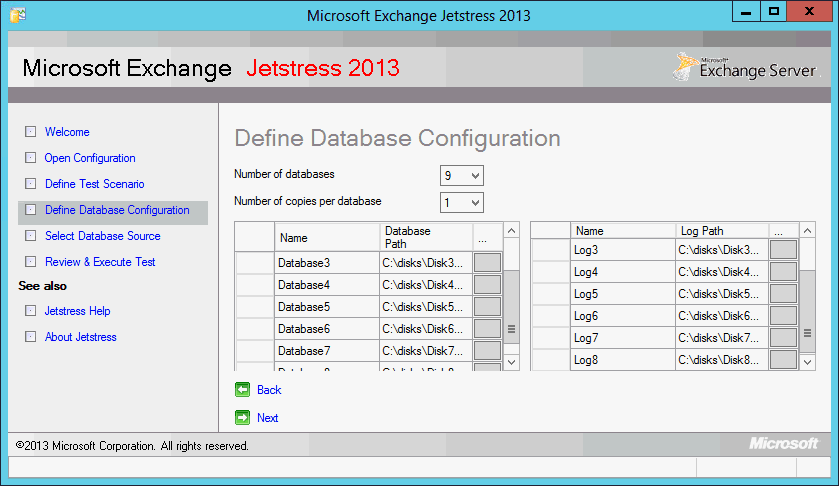Minimize the Jetstress window
The width and height of the screenshot is (839, 486).
click(746, 11)
